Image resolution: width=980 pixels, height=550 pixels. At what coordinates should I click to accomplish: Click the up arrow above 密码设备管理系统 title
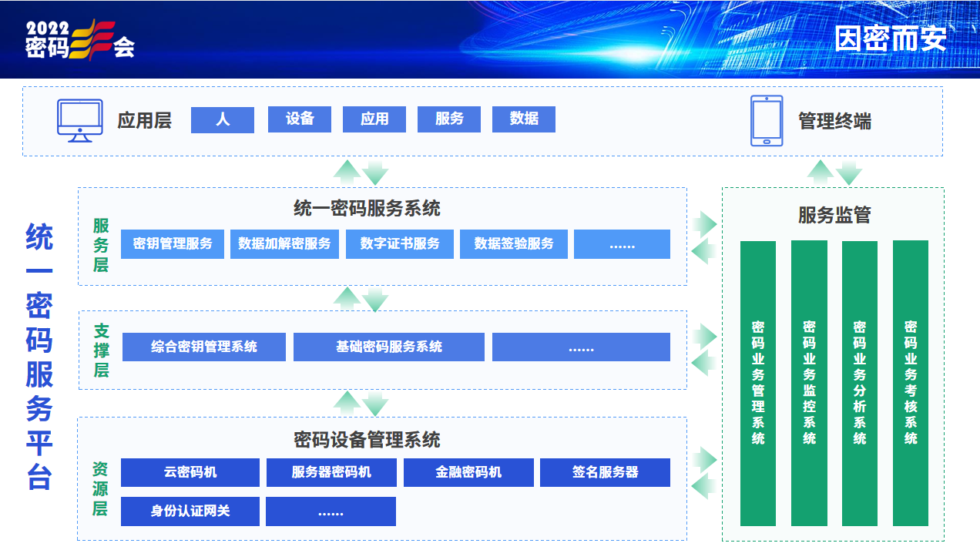(347, 402)
